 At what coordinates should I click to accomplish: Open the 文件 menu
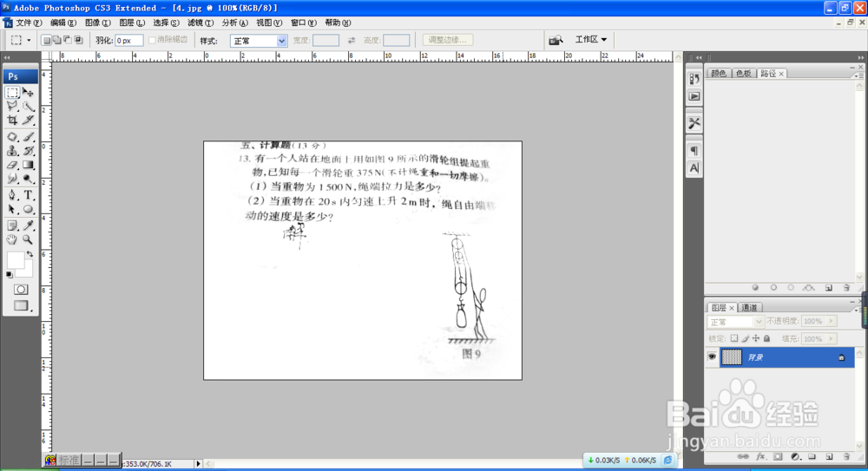pos(29,23)
